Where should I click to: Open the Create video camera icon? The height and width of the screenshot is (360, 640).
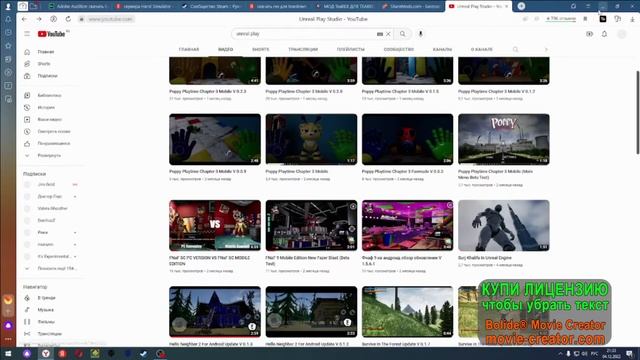(589, 34)
